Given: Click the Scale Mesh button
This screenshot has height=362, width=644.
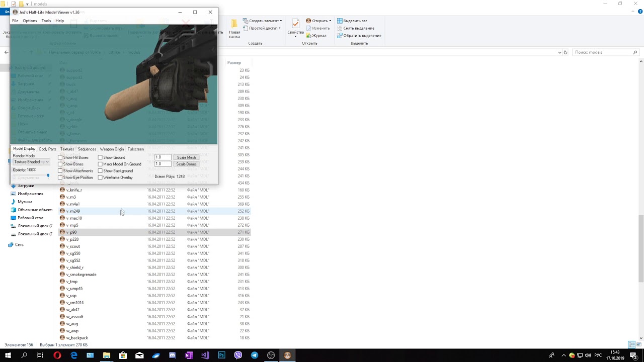Looking at the screenshot, I should tap(186, 157).
